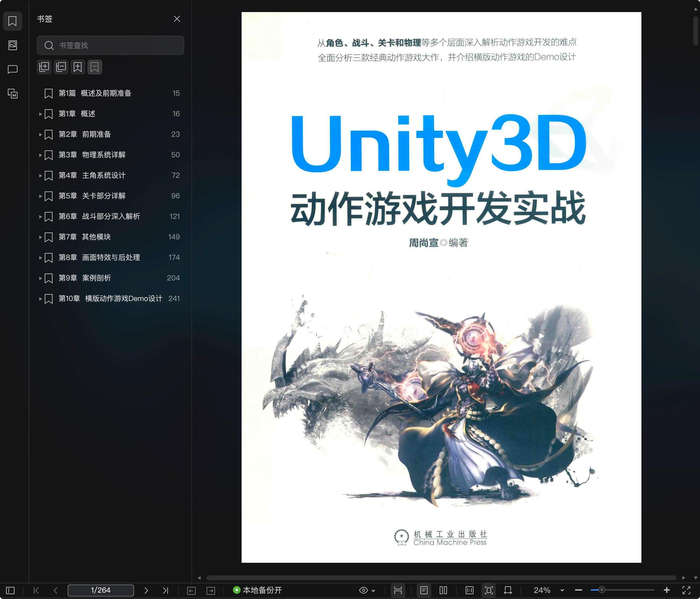Add a new bookmark icon
This screenshot has width=700, height=599.
pos(78,67)
